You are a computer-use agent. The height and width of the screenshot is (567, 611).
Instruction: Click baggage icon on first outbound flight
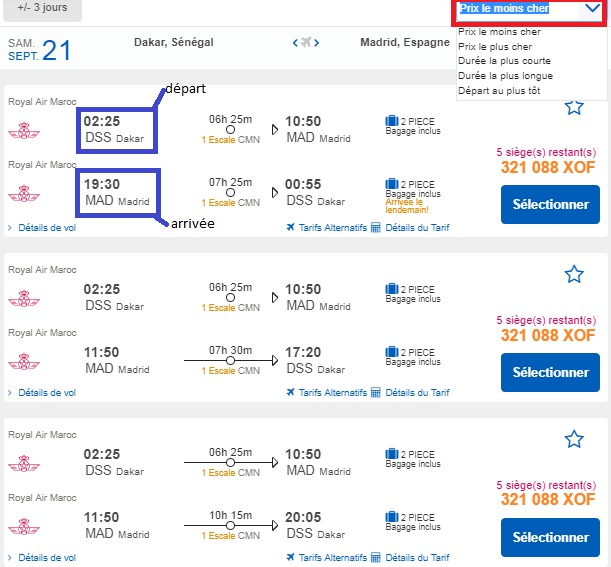coord(391,122)
